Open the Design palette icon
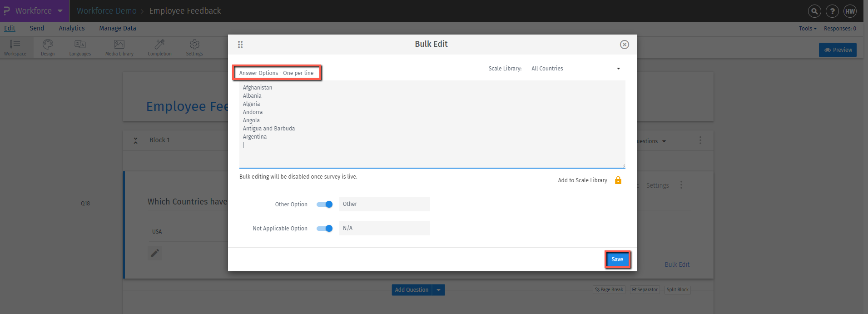868x314 pixels. pyautogui.click(x=48, y=47)
